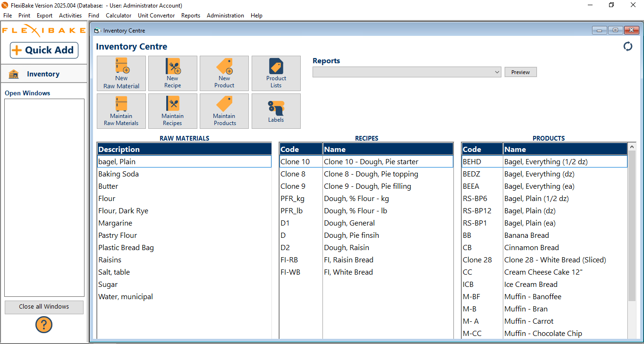644x344 pixels.
Task: Select raw material 'Flour, Dark Rye'
Action: [x=184, y=211]
